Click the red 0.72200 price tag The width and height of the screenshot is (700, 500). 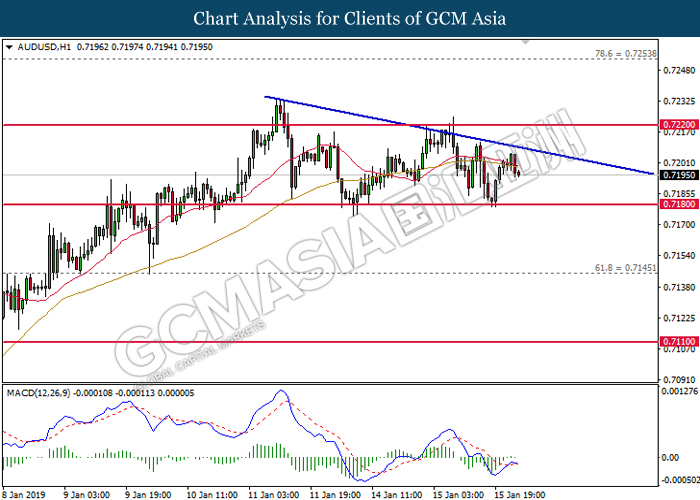click(x=675, y=126)
